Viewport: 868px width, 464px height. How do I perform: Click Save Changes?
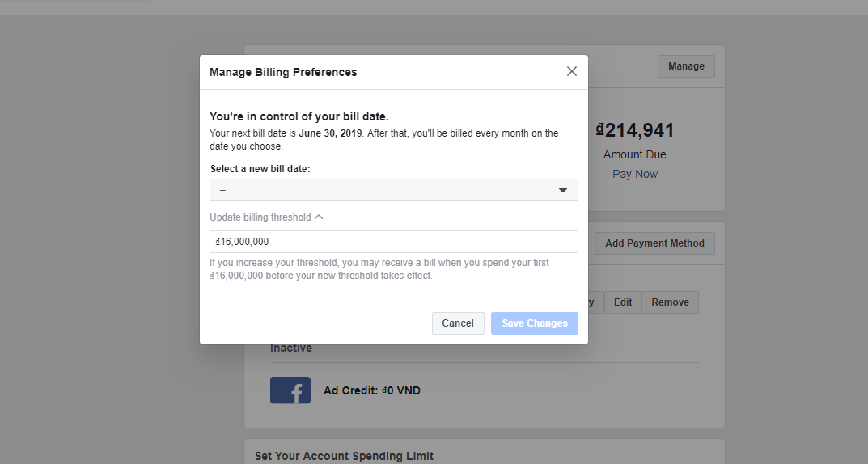coord(534,323)
